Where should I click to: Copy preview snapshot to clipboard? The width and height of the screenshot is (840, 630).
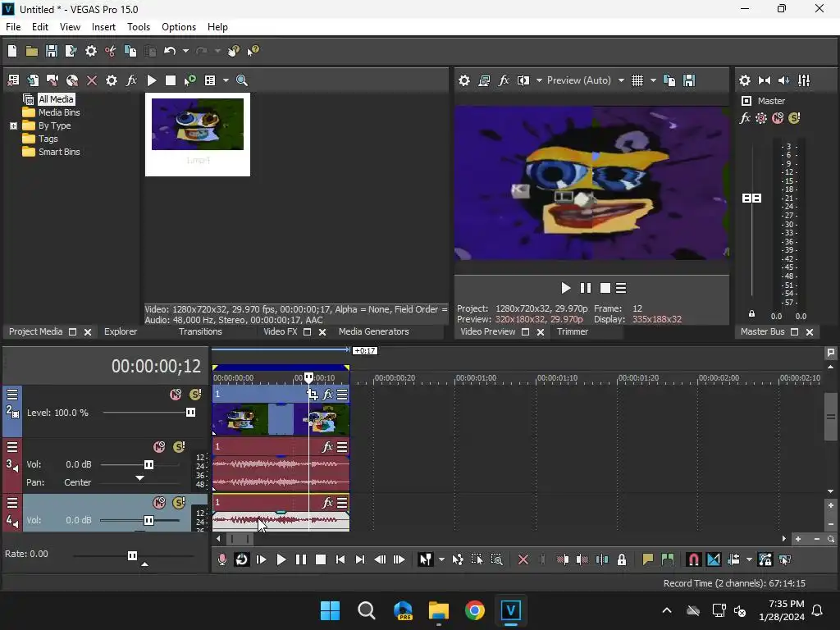tap(669, 80)
